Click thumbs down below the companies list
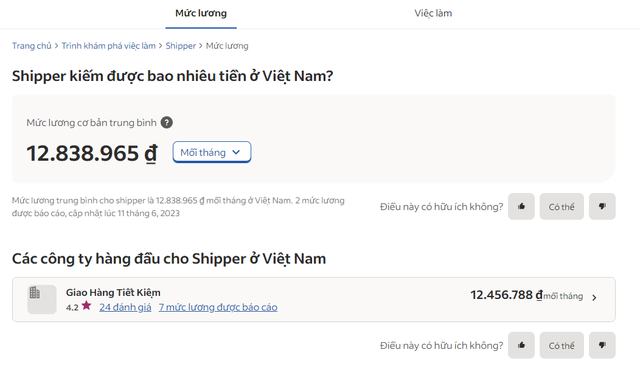The image size is (640, 386). tap(602, 345)
